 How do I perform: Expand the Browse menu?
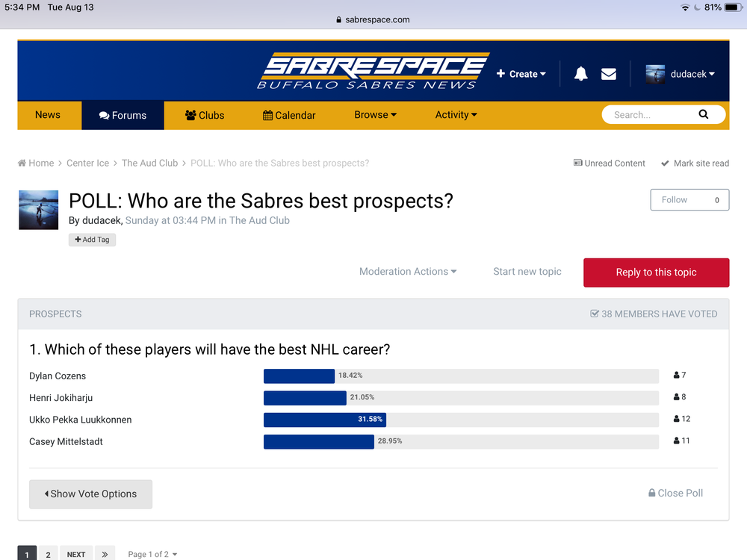click(376, 115)
